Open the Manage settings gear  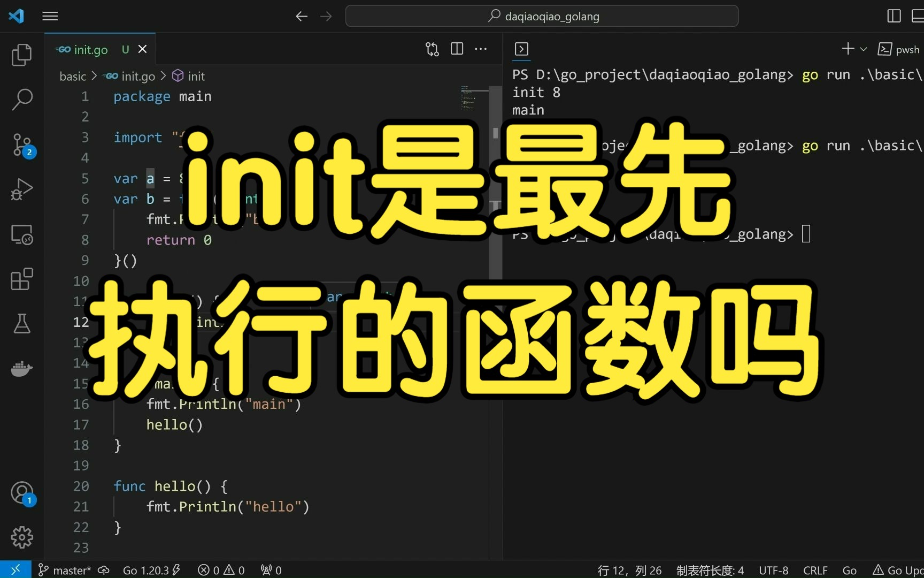(x=22, y=537)
